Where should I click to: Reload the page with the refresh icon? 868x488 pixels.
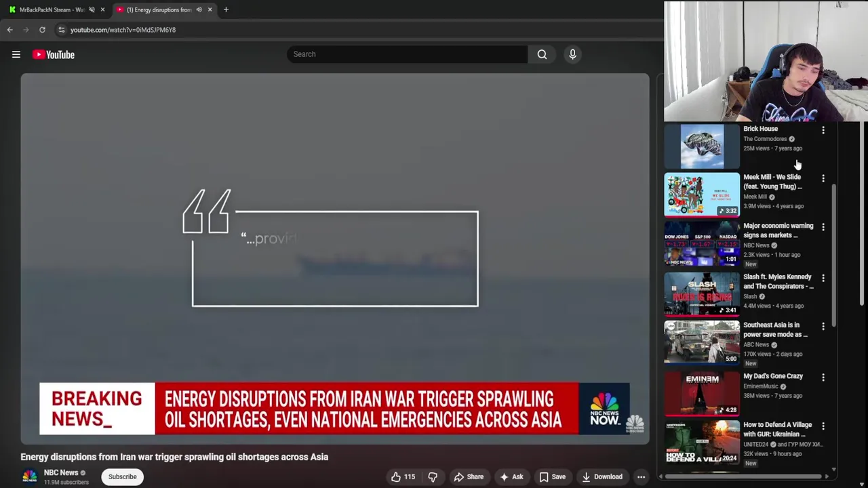point(42,30)
